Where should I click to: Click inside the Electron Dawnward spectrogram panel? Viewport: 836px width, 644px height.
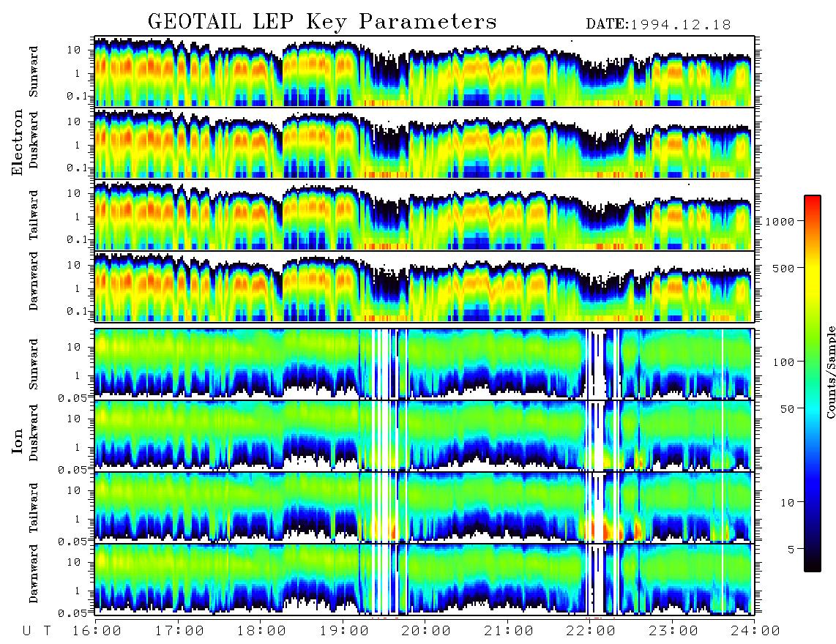point(425,287)
